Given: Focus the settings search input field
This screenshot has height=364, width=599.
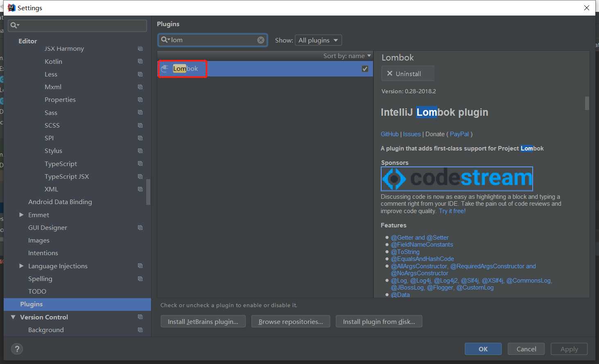Looking at the screenshot, I should pos(77,25).
